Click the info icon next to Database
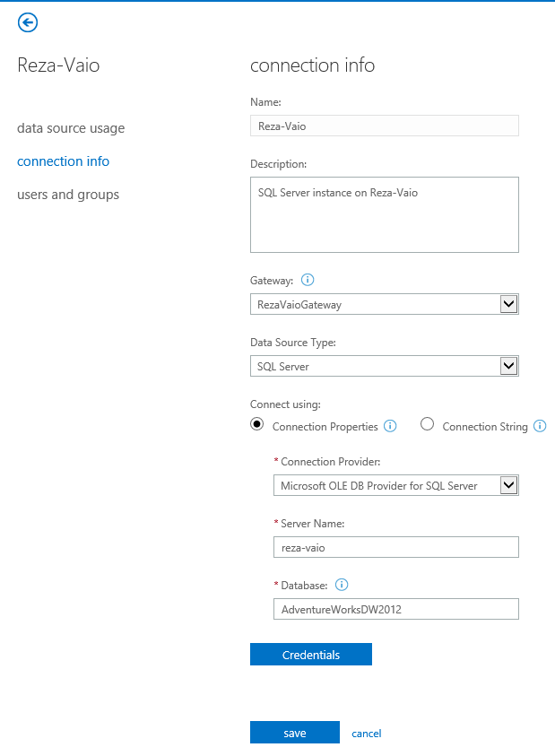Image resolution: width=555 pixels, height=756 pixels. [341, 585]
